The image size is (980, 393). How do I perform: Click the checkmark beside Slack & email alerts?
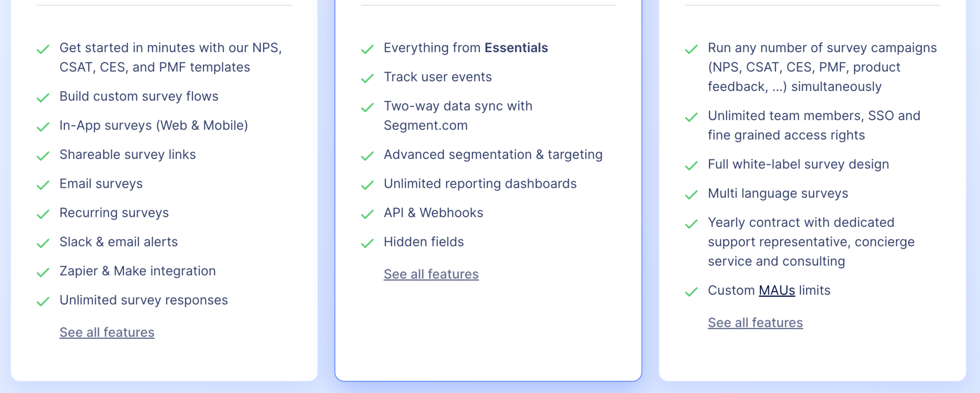tap(44, 242)
